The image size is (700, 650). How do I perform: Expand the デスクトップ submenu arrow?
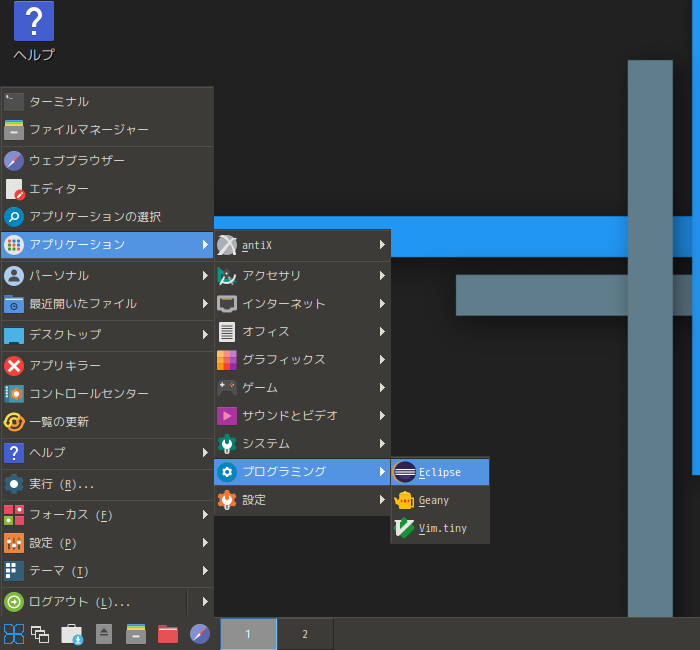[205, 335]
